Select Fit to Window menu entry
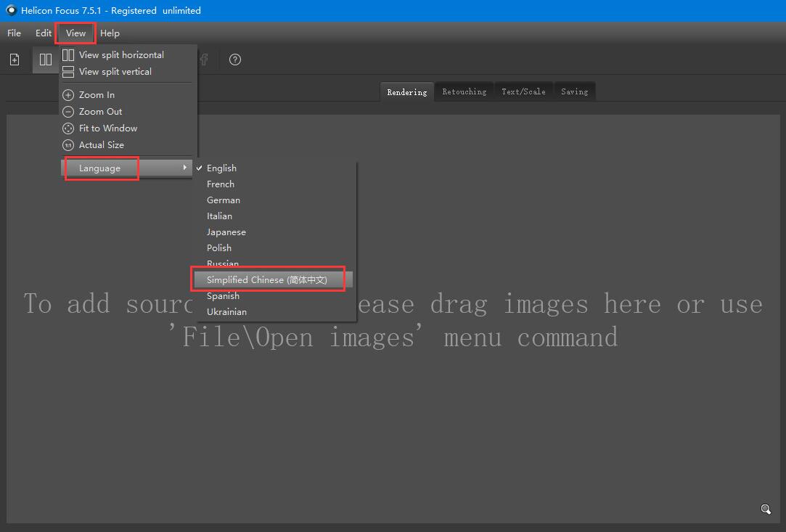This screenshot has height=532, width=786. [x=107, y=128]
